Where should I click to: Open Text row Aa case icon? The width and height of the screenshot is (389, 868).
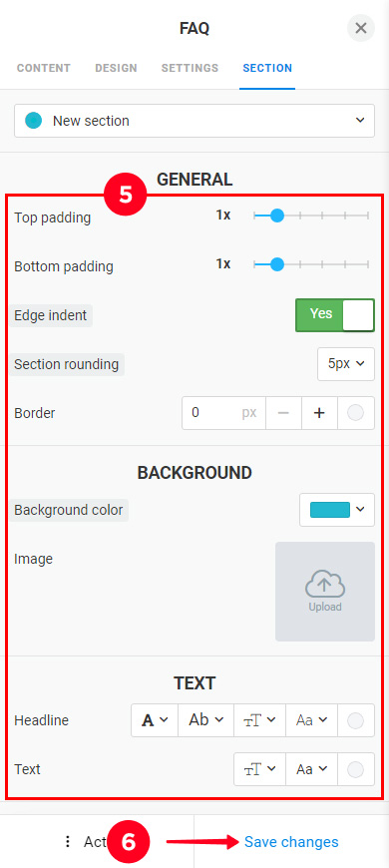click(311, 769)
